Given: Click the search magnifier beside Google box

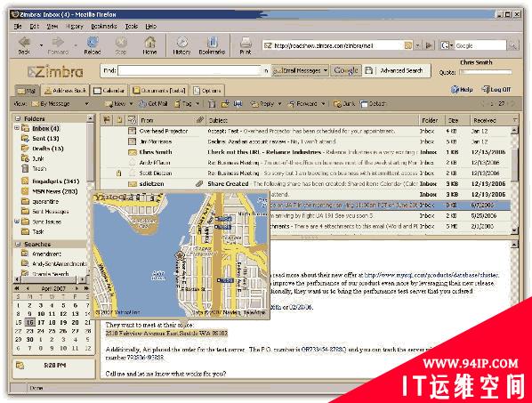Looking at the screenshot, I should pos(513,45).
